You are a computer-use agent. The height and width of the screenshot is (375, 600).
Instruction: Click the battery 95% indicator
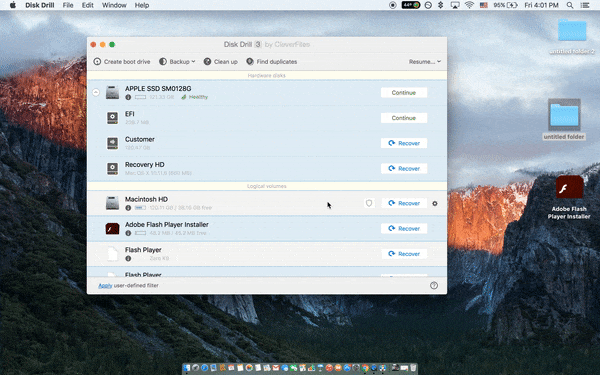pyautogui.click(x=505, y=5)
